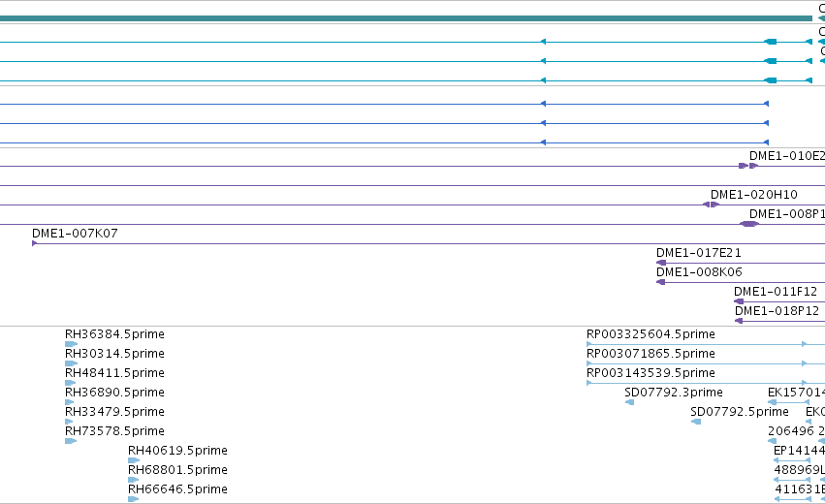Image resolution: width=825 pixels, height=504 pixels.
Task: Select the RH48411.5prime label
Action: click(114, 373)
